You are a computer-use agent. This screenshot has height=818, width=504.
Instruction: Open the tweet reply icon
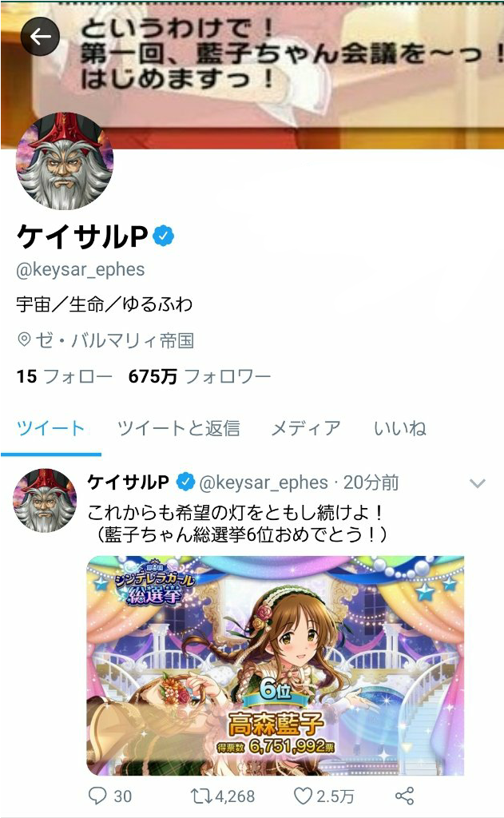(97, 795)
